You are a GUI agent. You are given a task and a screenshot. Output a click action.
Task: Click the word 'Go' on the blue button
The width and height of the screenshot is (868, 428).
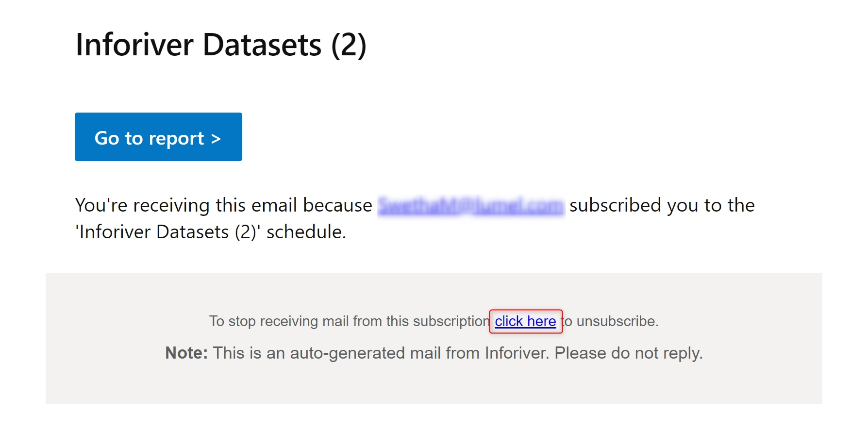point(107,138)
